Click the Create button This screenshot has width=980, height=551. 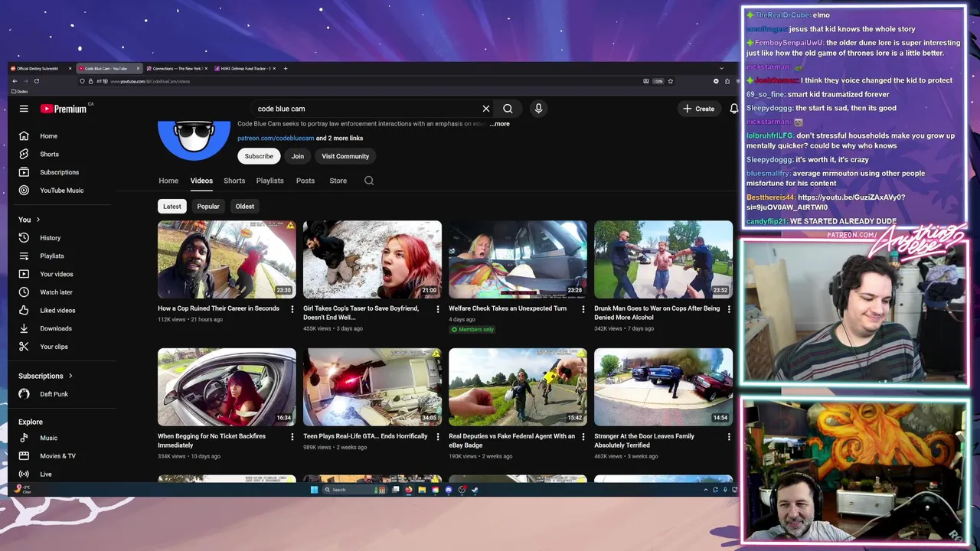pyautogui.click(x=698, y=109)
